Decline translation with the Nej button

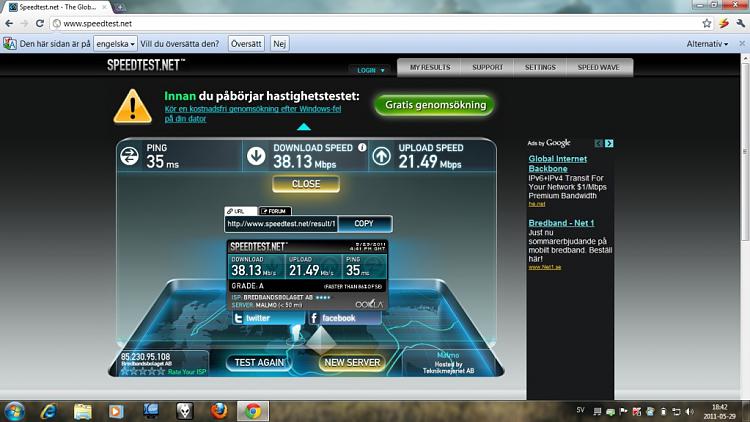point(279,44)
